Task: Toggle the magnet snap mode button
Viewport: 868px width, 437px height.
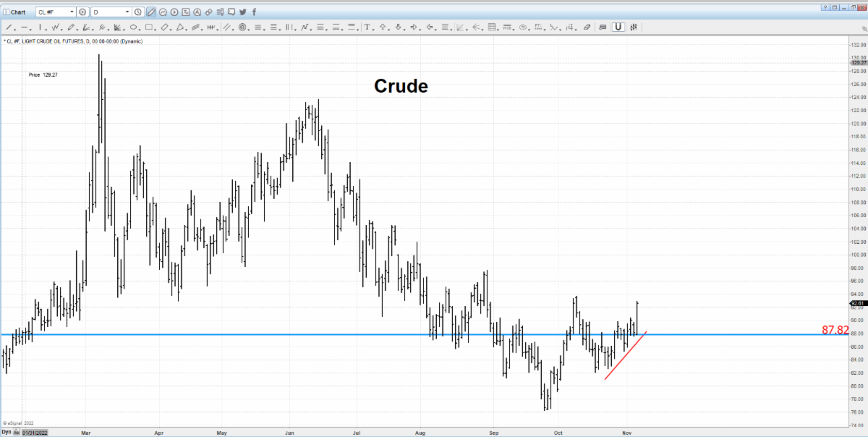Action: pos(618,27)
